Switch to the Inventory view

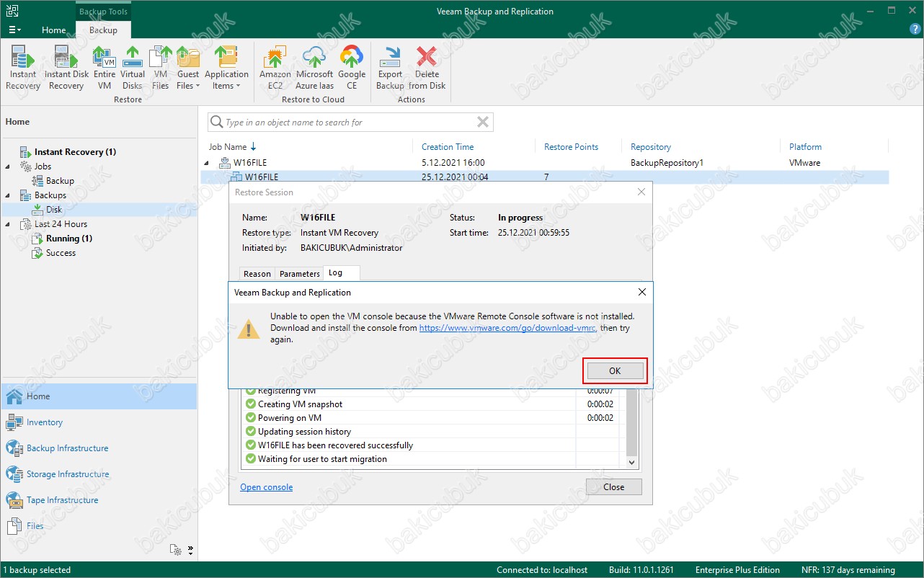pos(99,422)
